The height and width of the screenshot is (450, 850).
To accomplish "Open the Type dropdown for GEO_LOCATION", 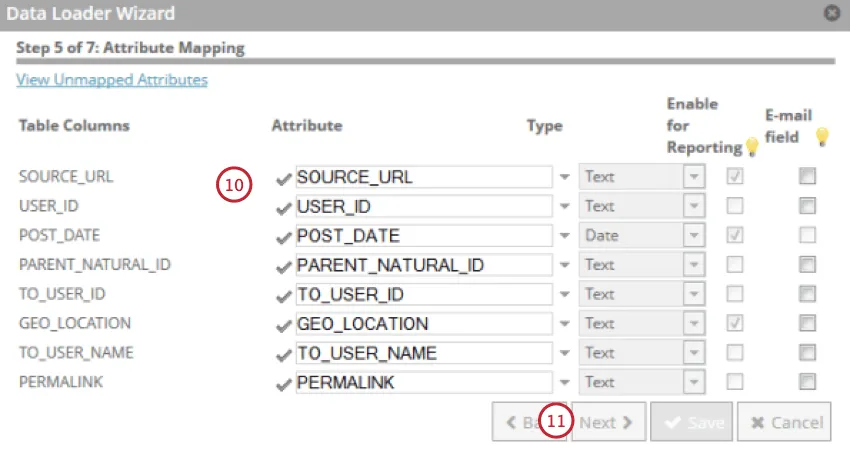I will [694, 323].
